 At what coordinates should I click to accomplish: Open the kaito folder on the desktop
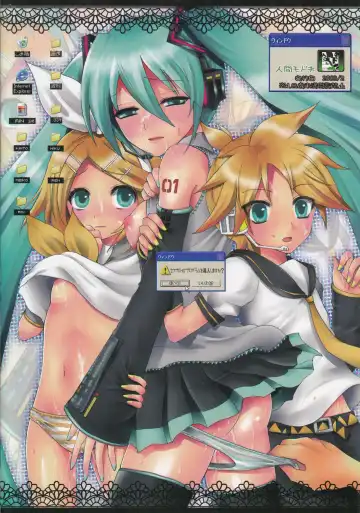[22, 142]
